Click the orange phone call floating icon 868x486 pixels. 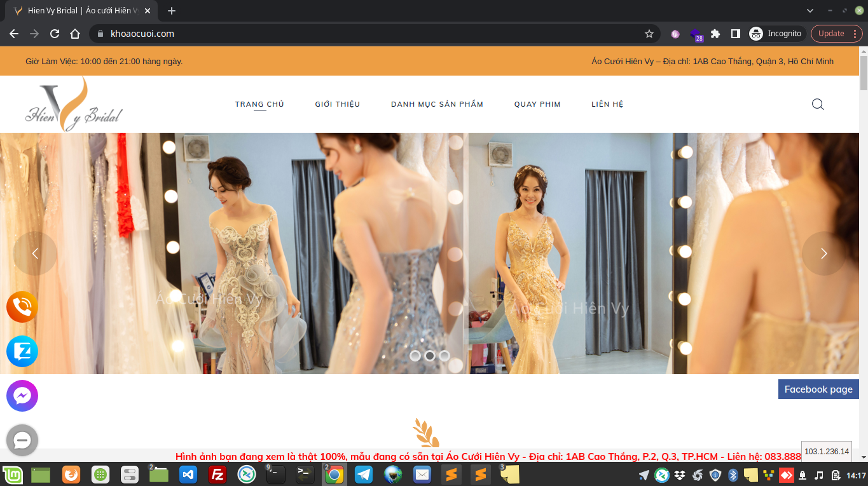point(22,307)
